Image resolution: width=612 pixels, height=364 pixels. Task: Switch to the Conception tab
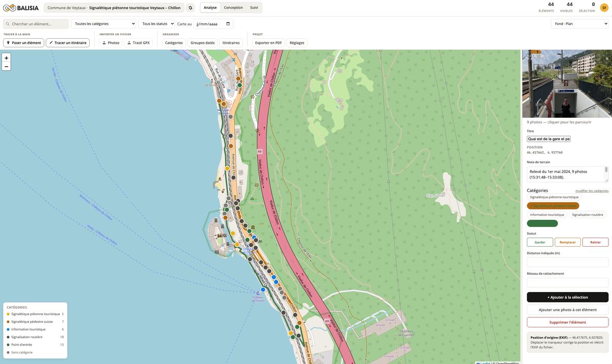pos(233,8)
